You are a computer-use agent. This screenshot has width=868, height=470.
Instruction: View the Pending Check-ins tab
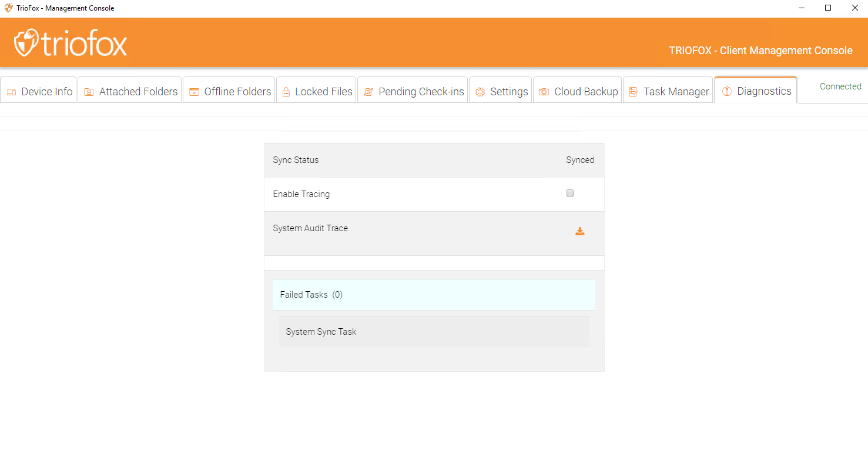(x=413, y=91)
